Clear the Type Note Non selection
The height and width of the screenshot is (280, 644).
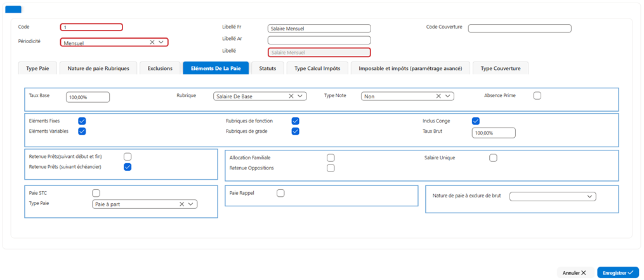[x=438, y=97]
